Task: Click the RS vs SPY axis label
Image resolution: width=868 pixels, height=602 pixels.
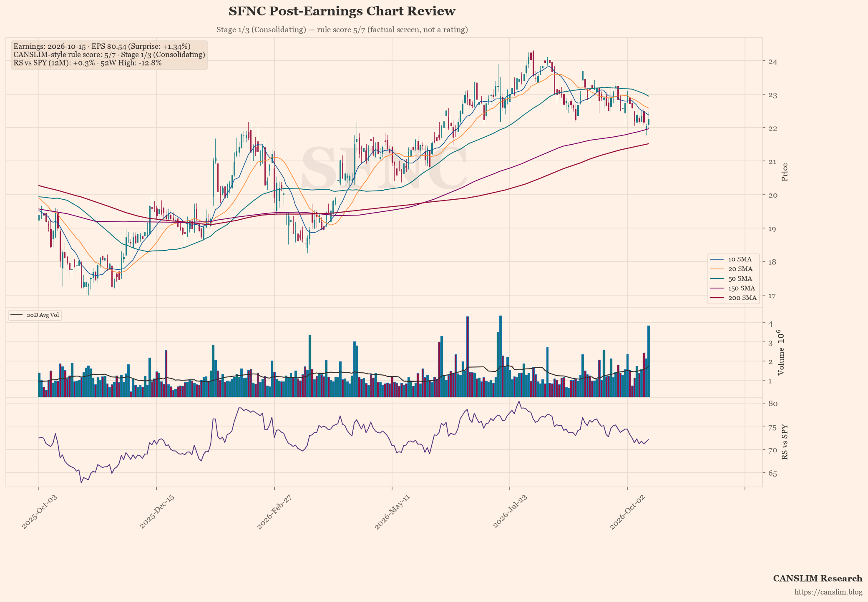Action: point(785,442)
